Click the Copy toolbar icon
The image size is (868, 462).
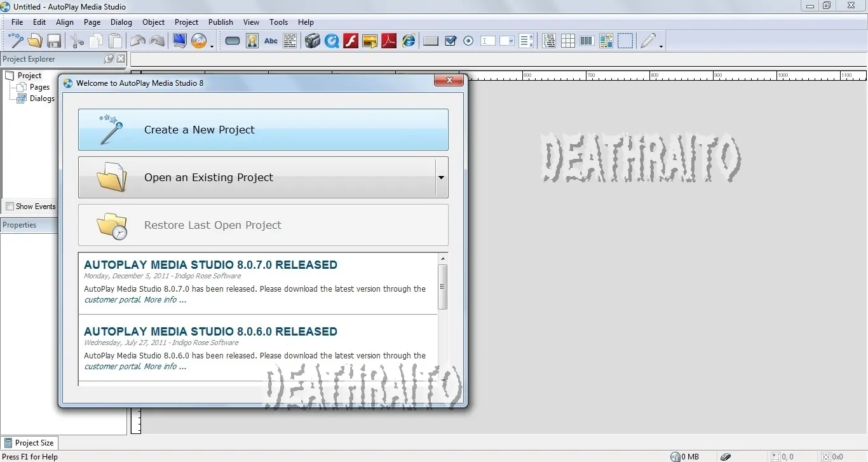click(x=96, y=41)
